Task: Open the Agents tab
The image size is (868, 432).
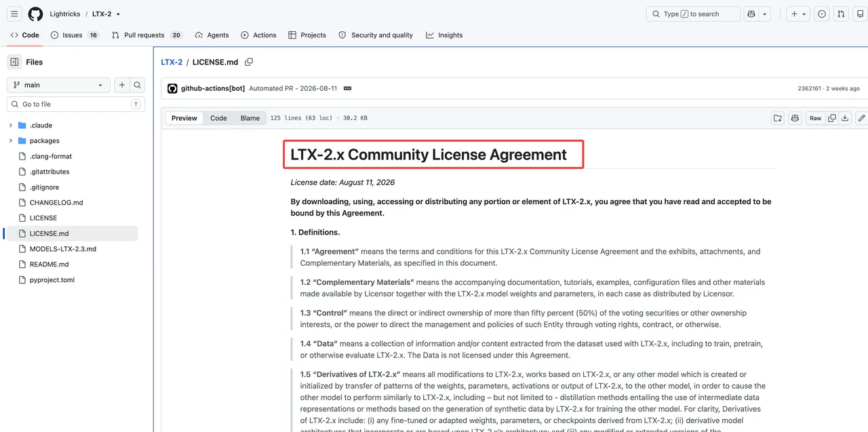Action: click(212, 35)
